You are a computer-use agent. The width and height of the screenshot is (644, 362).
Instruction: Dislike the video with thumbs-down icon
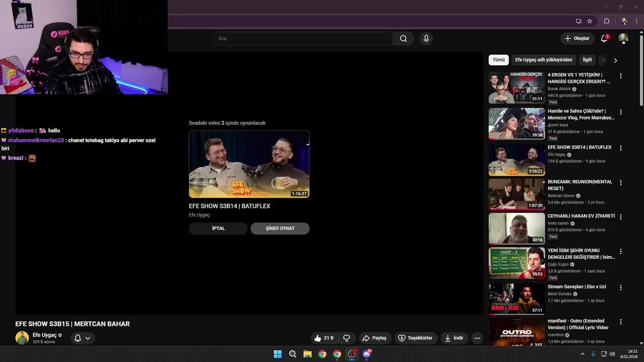(347, 338)
